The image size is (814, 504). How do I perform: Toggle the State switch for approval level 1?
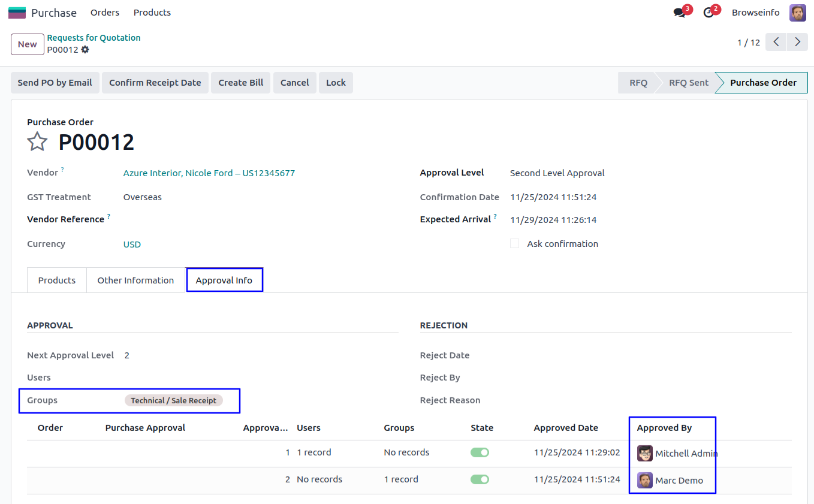click(480, 452)
